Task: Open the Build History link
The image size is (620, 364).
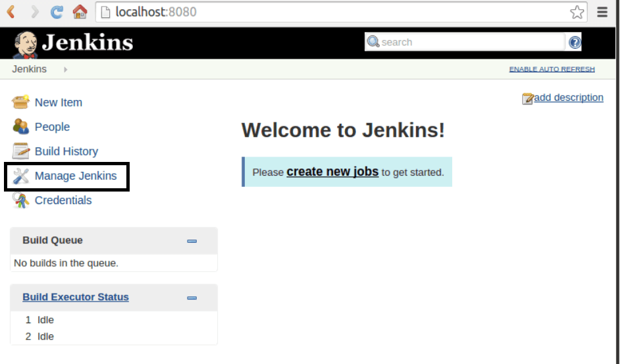Action: click(66, 151)
